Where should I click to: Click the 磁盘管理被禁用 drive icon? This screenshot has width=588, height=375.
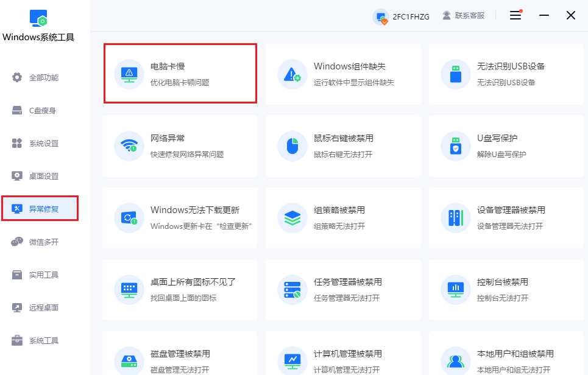click(x=129, y=361)
